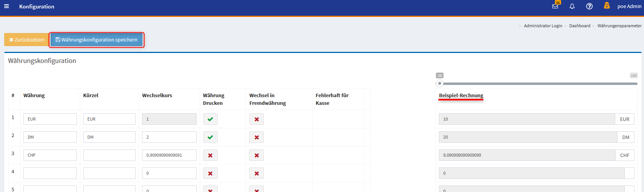Open Administrator Login breadcrumb
The image size is (644, 192).
click(x=543, y=26)
